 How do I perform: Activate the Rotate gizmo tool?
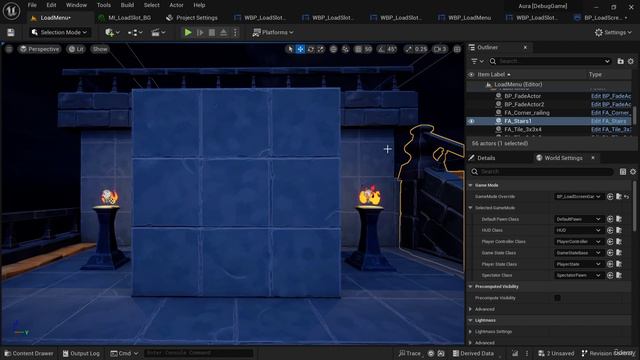(x=311, y=49)
